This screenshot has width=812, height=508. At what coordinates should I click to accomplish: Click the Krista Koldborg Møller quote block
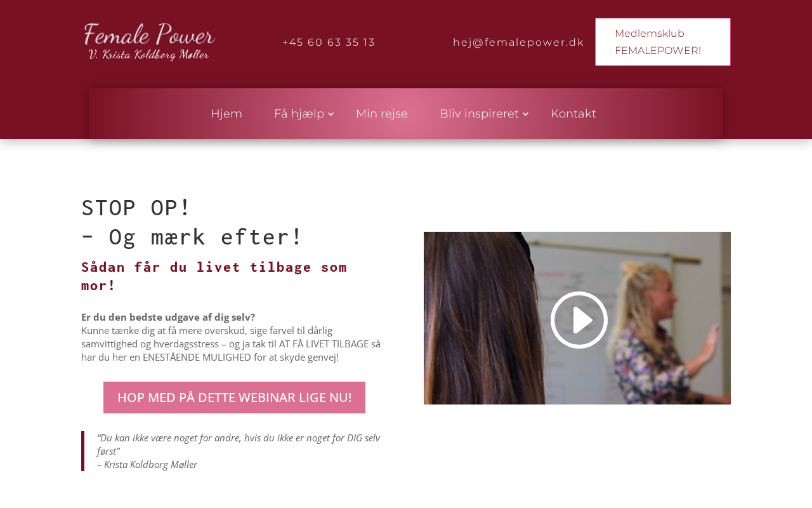(233, 451)
